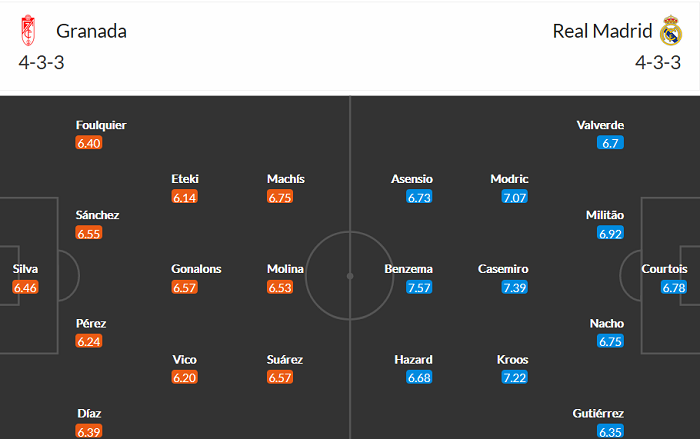The image size is (700, 439).
Task: Click Nacho's 6.75 rating badge
Action: [x=610, y=342]
